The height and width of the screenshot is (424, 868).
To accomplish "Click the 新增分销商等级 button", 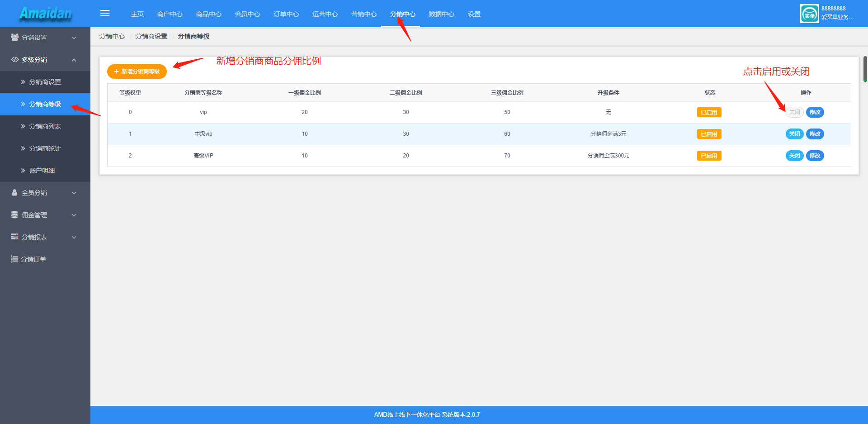I will tap(137, 71).
